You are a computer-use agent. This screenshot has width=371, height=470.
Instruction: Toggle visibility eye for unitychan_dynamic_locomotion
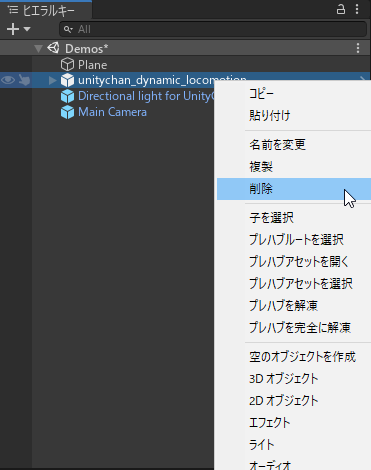(x=8, y=80)
